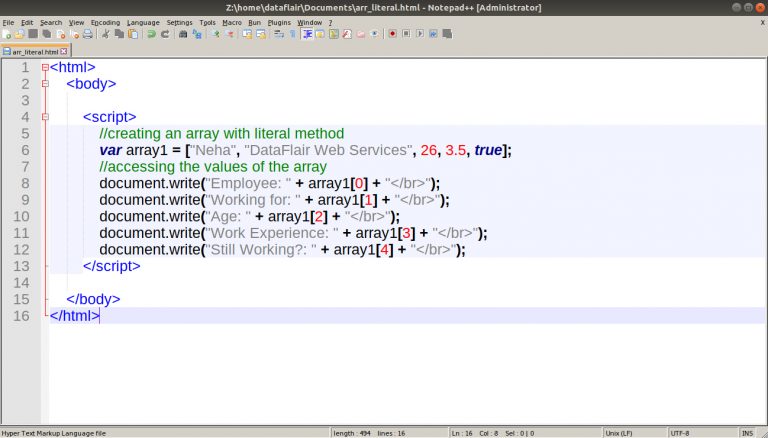
Task: Open the Encoding menu
Action: pos(105,23)
